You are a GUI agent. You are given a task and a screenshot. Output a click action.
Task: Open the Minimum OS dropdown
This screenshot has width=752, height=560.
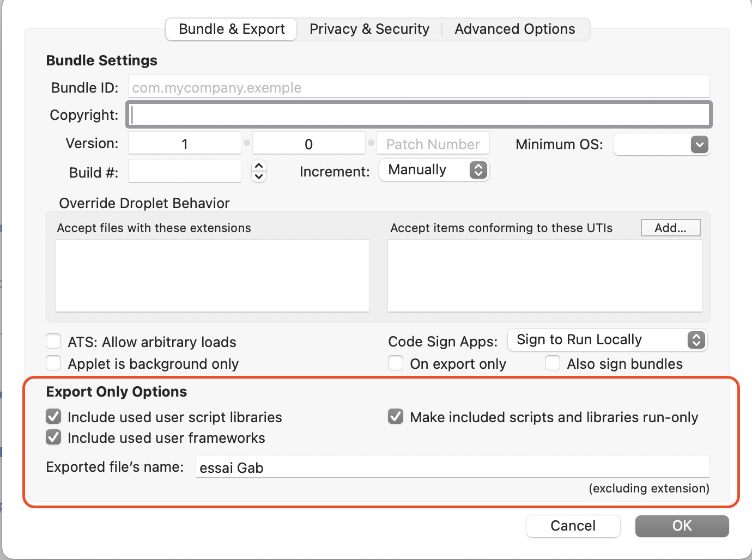[x=662, y=144]
